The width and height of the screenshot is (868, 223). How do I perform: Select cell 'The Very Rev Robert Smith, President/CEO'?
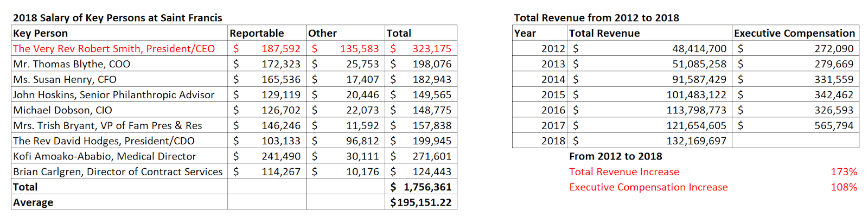[x=119, y=48]
